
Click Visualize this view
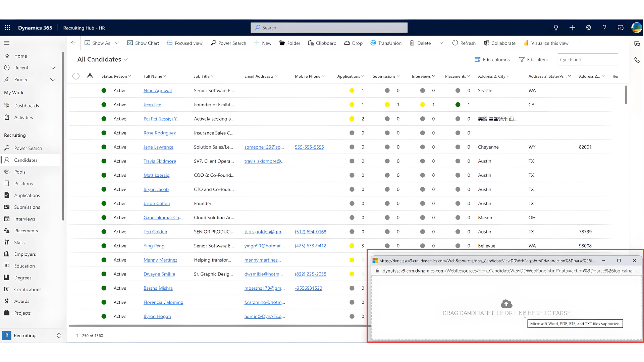pyautogui.click(x=546, y=43)
